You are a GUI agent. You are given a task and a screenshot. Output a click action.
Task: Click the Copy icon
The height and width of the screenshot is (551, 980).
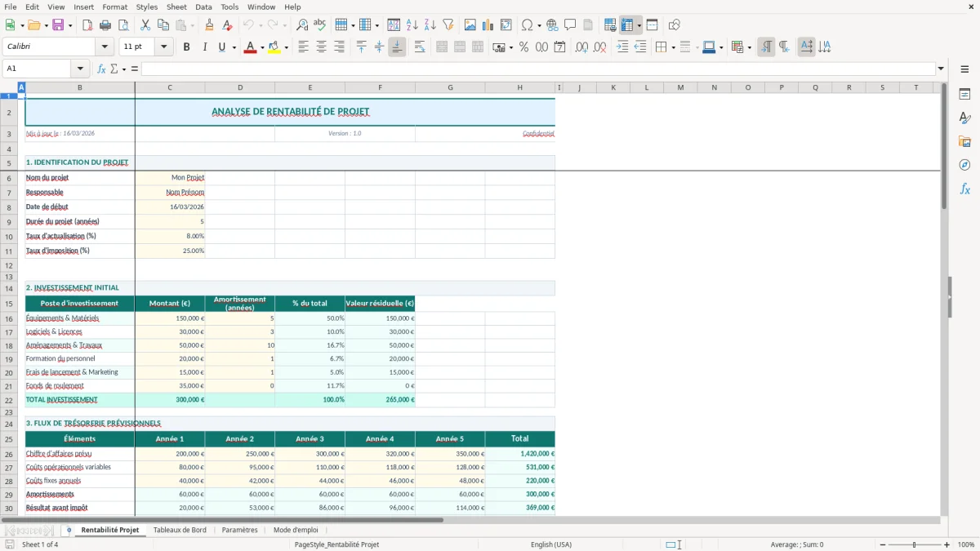(163, 25)
